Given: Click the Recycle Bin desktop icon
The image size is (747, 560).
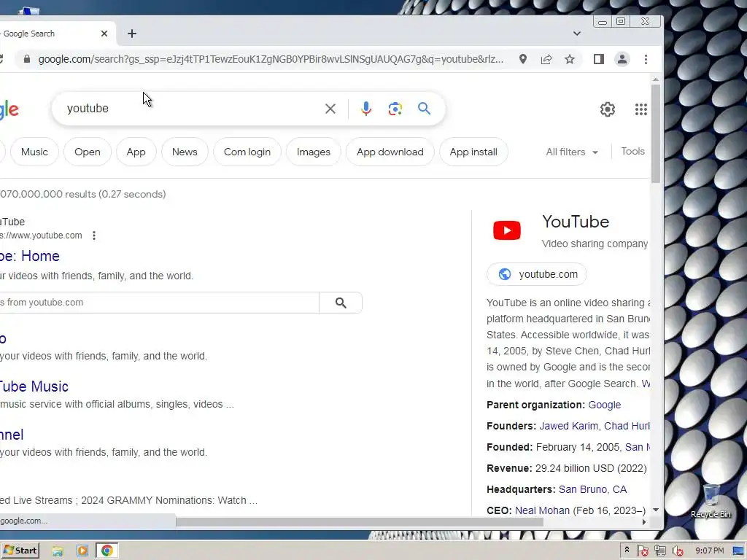Looking at the screenshot, I should 711,501.
